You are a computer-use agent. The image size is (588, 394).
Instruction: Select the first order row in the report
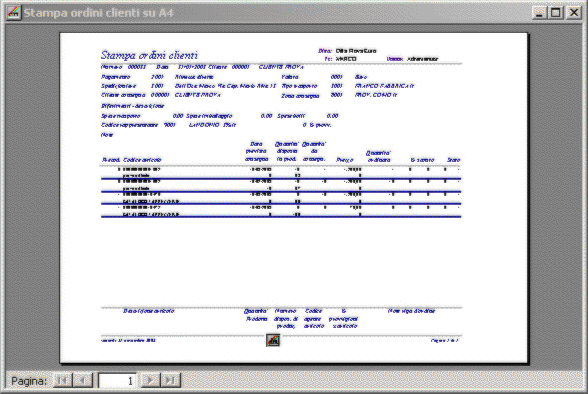[x=280, y=172]
